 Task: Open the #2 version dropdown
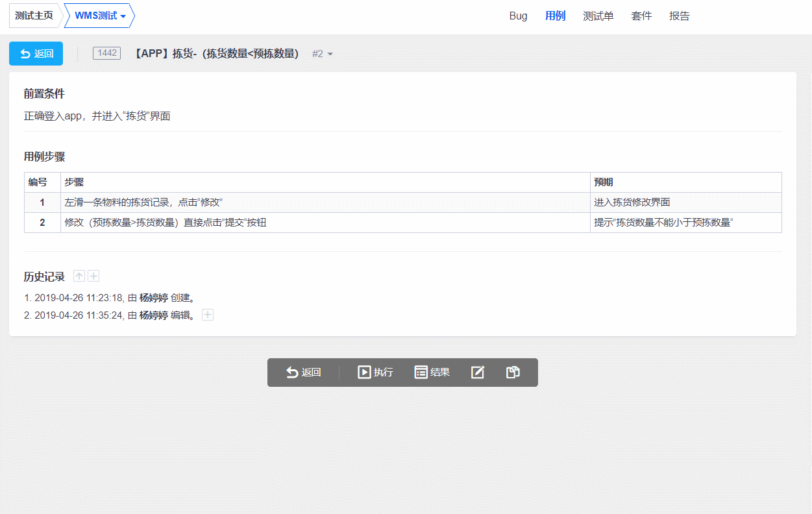tap(322, 54)
